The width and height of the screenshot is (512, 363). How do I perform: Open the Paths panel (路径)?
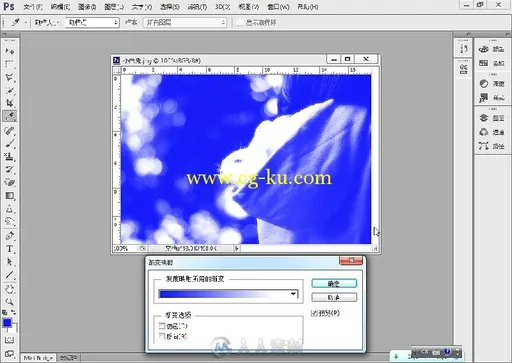492,146
